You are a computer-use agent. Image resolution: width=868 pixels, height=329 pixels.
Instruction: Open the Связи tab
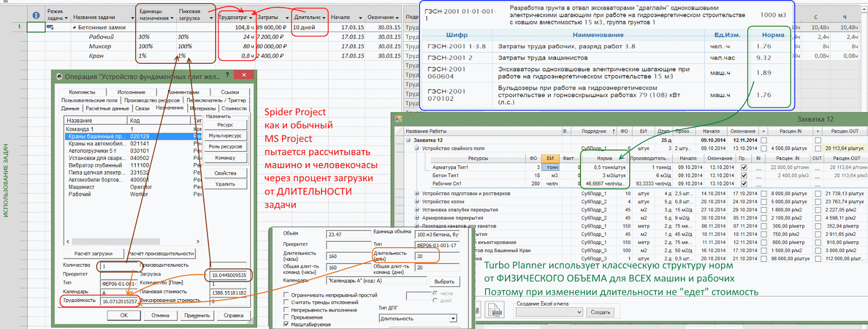pos(142,108)
